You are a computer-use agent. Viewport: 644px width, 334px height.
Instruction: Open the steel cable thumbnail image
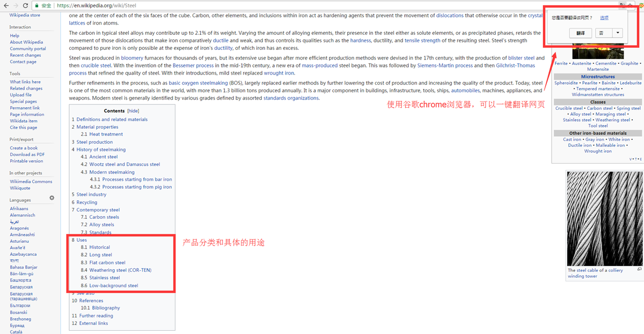(x=604, y=218)
